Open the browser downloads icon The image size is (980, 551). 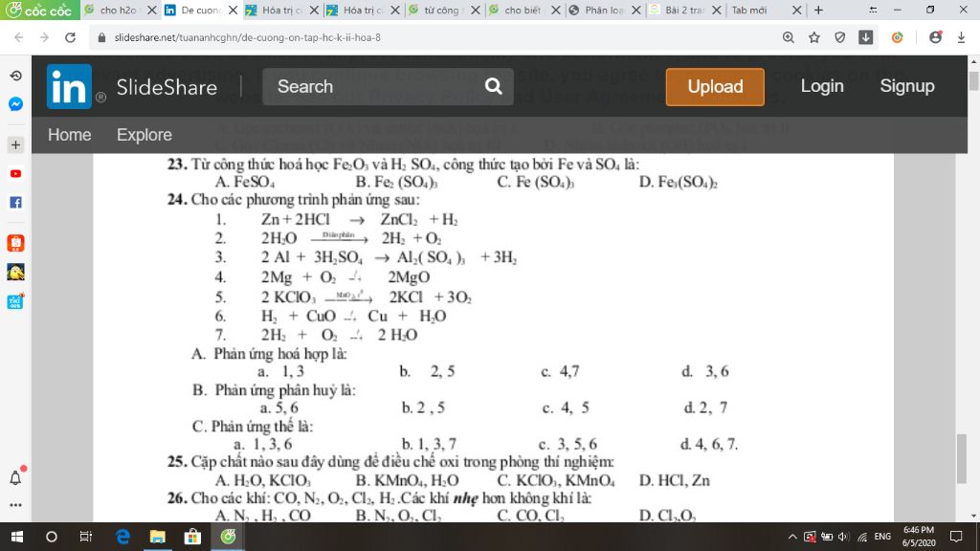click(x=961, y=37)
